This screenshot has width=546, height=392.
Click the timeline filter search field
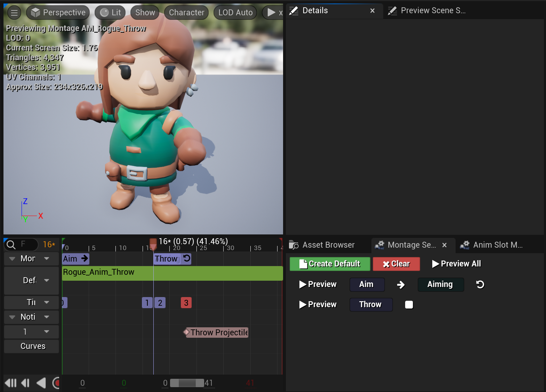click(27, 245)
